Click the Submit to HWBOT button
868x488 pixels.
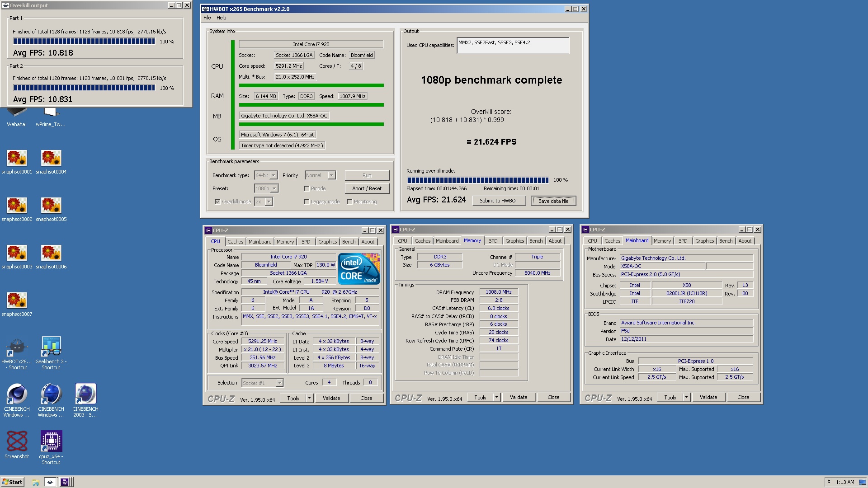(x=499, y=201)
